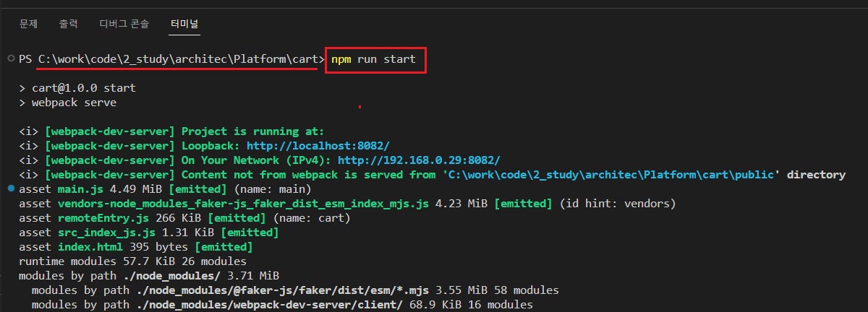Click 'modules by path ./node_modules/ 3.71 MiB'
The width and height of the screenshot is (868, 312).
(149, 276)
